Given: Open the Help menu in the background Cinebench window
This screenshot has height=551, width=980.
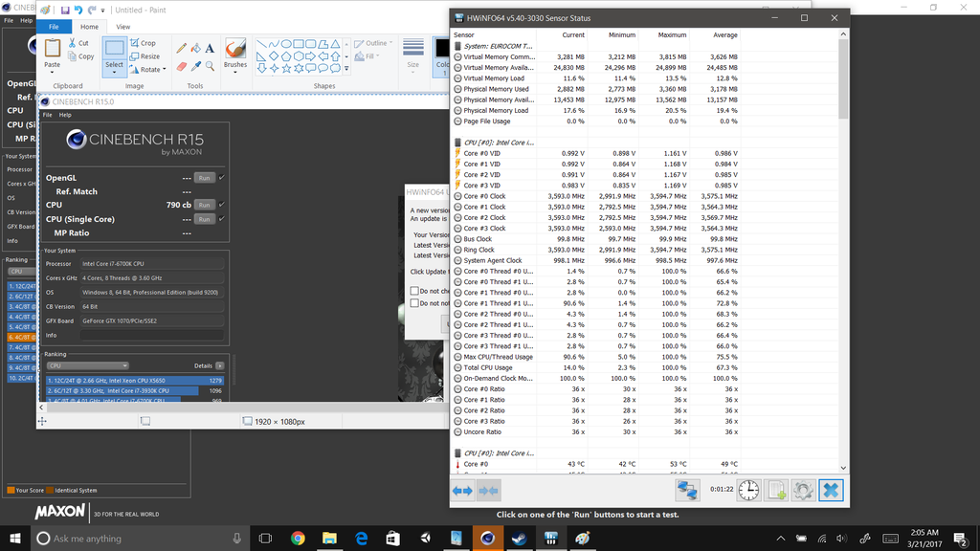Looking at the screenshot, I should (26, 21).
